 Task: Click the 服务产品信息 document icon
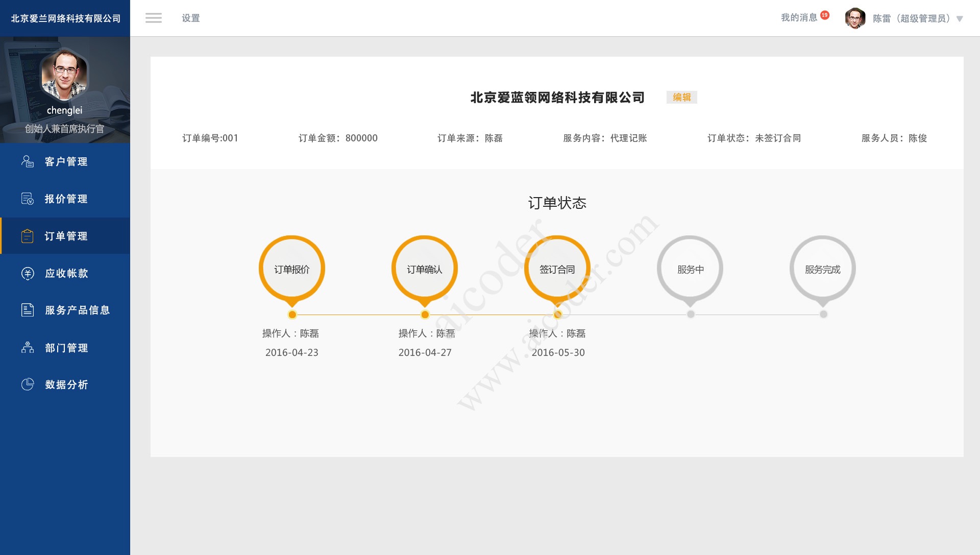click(x=28, y=310)
